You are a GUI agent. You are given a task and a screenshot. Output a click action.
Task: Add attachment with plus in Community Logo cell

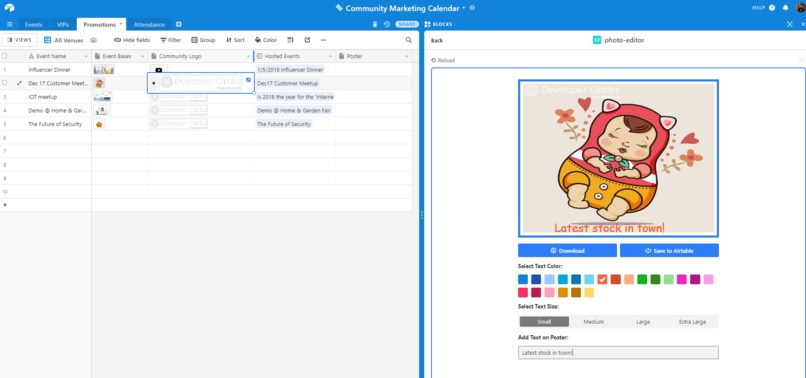tap(154, 83)
